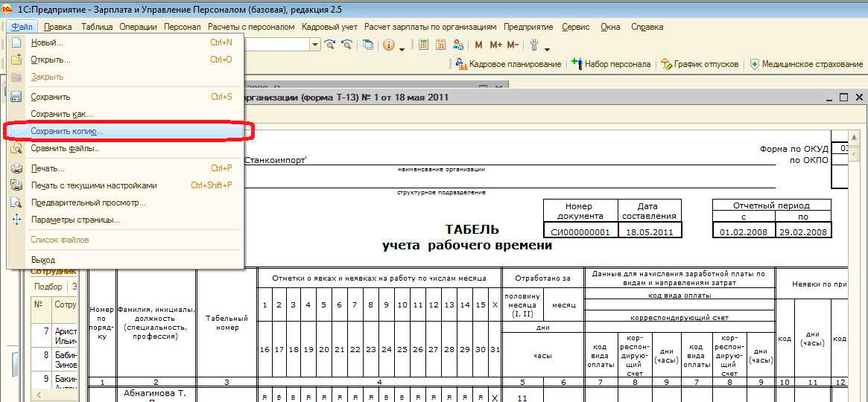
Task: Expand dropdown arrow next to info icon
Action: click(x=402, y=49)
